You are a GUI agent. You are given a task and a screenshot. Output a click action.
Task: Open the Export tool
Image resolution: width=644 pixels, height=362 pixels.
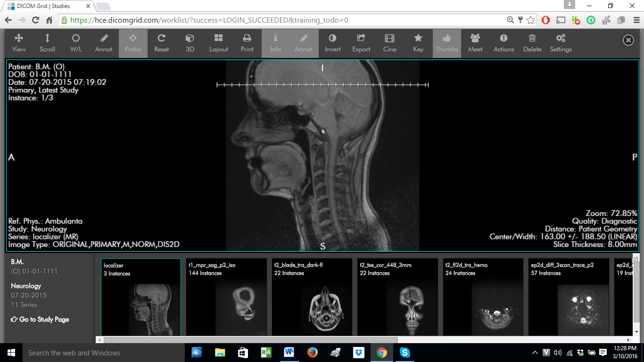click(x=361, y=43)
